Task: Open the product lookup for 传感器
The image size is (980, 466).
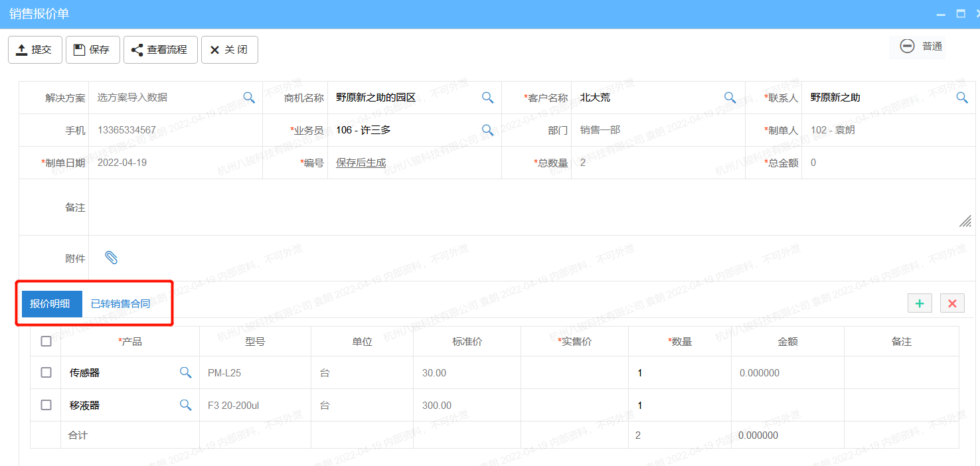Action: [186, 372]
